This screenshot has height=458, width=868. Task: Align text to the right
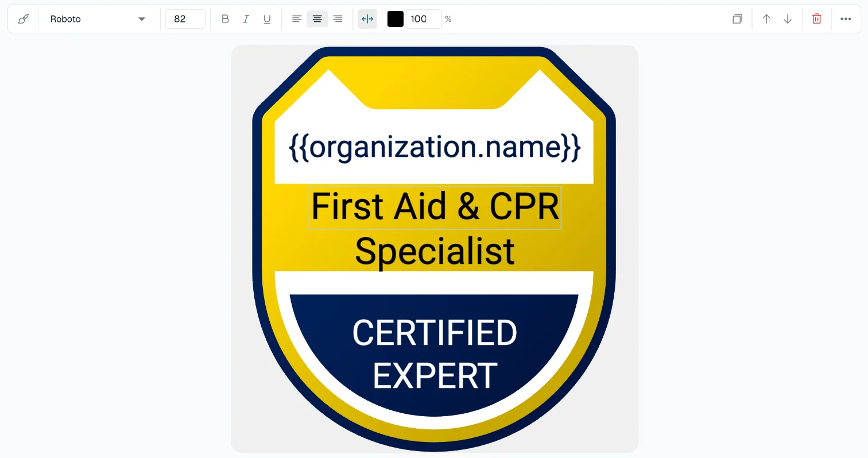[x=338, y=19]
